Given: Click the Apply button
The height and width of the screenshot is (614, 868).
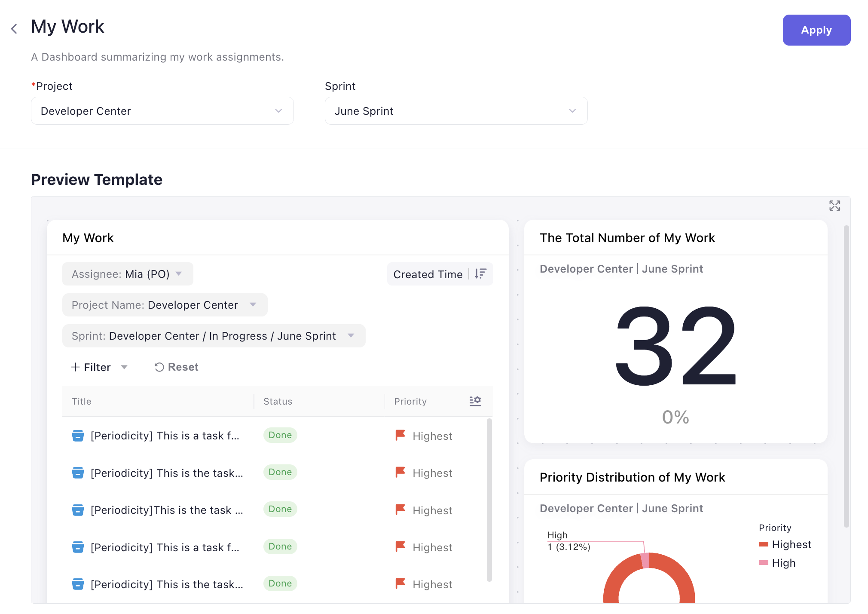Looking at the screenshot, I should pos(816,30).
